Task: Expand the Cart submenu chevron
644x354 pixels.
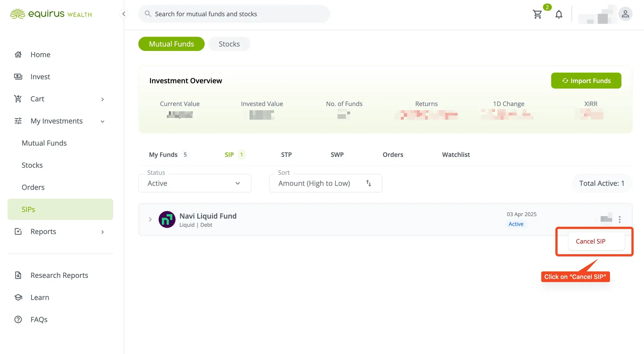Action: pyautogui.click(x=103, y=99)
